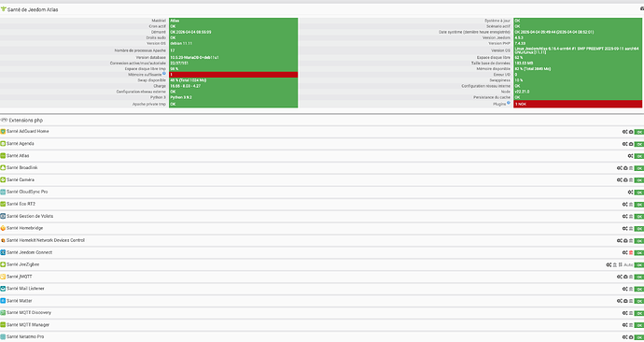This screenshot has height=342, width=644.
Task: Click the Homebridge plugin logo icon
Action: (x=3, y=228)
